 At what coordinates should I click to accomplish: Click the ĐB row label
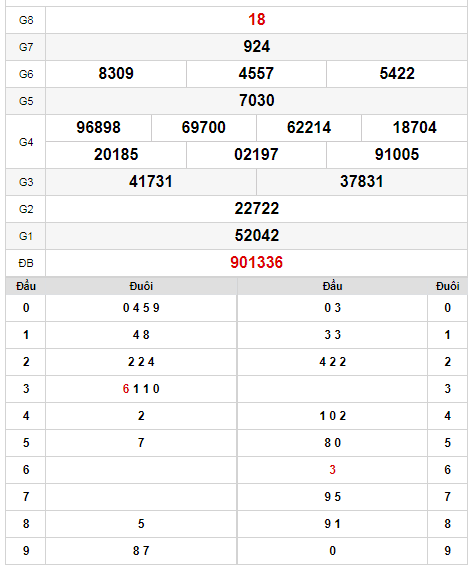(26, 263)
